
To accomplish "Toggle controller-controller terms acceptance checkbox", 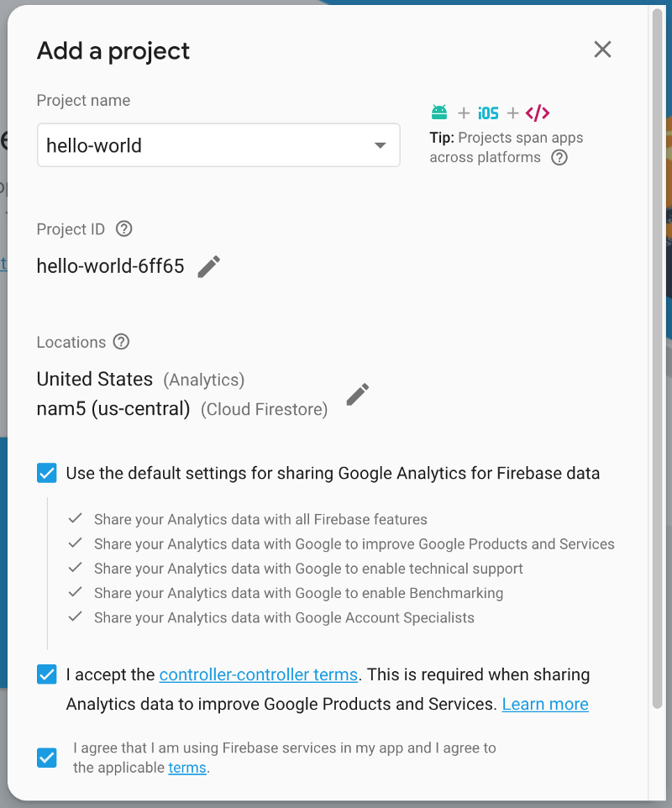I will click(x=47, y=674).
